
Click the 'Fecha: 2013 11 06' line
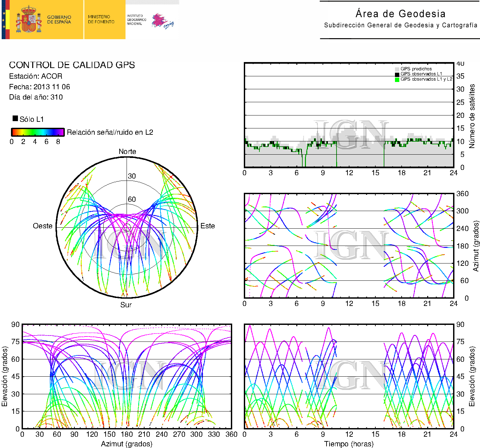(40, 87)
